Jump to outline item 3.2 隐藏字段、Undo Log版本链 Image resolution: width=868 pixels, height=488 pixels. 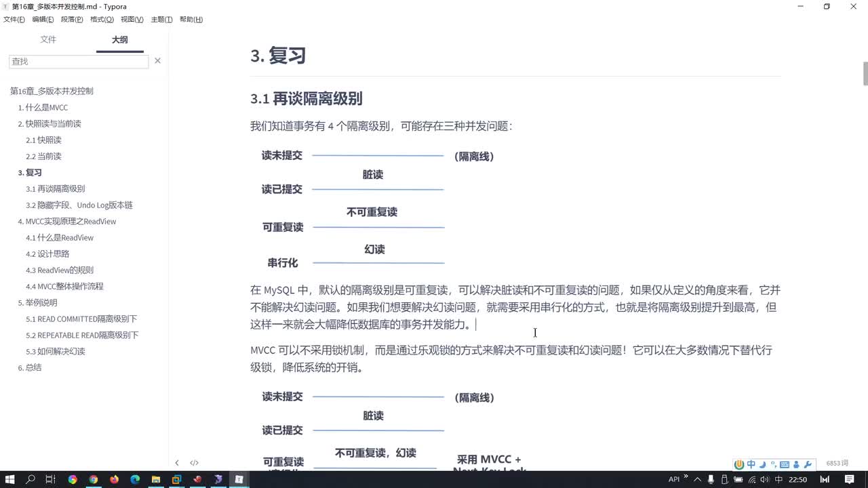pos(79,205)
